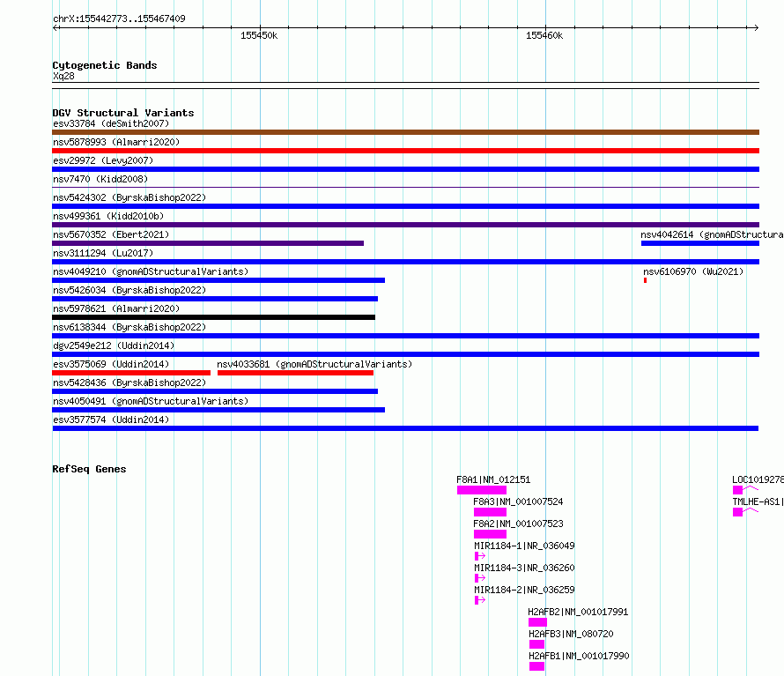Click the esv29972 (Levy2007) label

(x=103, y=160)
